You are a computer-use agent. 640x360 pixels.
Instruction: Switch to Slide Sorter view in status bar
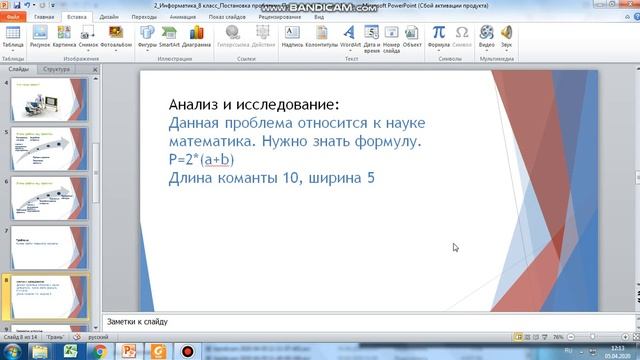(527, 337)
